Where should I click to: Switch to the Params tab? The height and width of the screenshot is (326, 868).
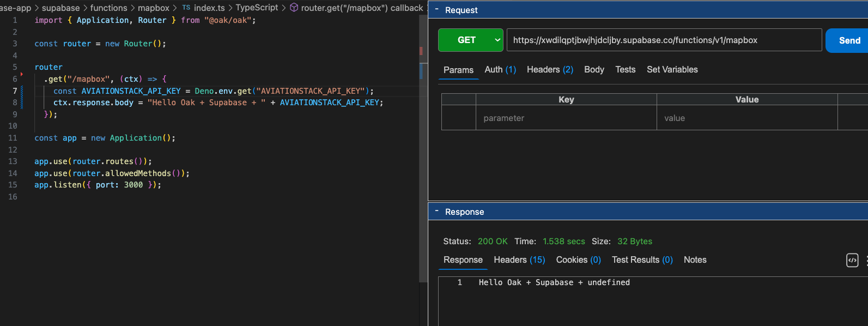458,70
